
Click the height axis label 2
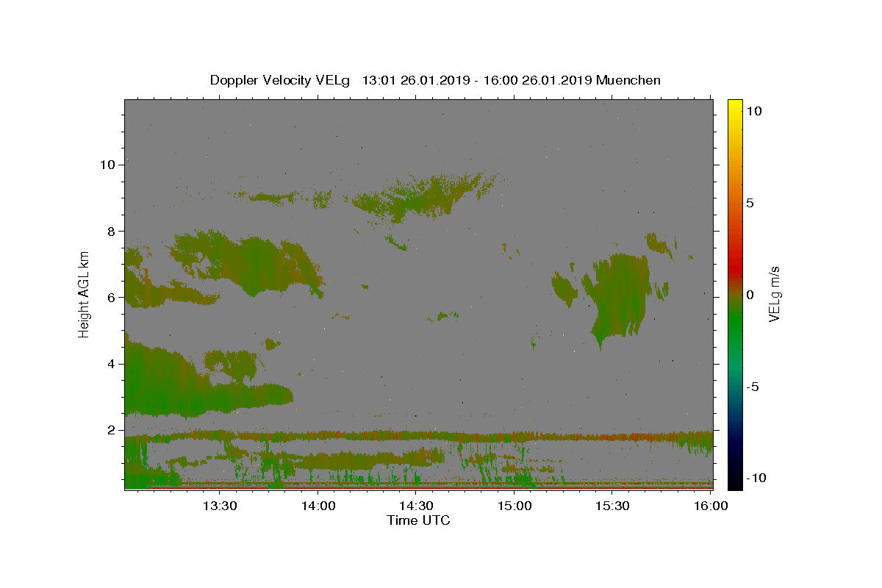(111, 430)
